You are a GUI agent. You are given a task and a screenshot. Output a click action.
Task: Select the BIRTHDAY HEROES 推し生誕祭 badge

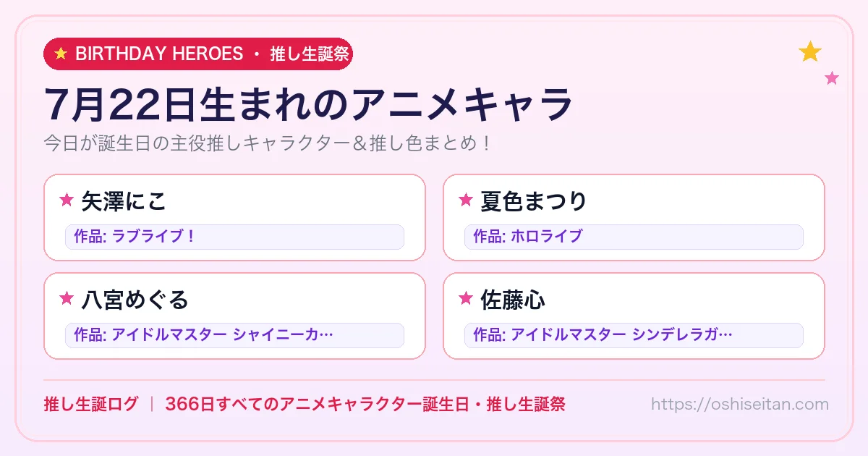(x=198, y=54)
